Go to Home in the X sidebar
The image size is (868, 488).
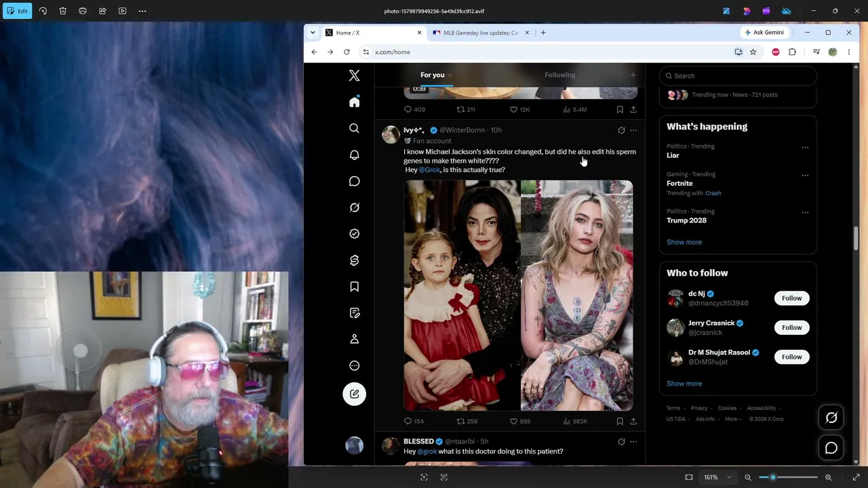point(354,102)
